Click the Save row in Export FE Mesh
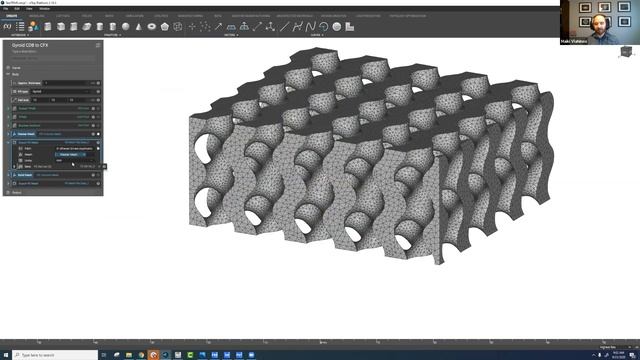 click(56, 166)
